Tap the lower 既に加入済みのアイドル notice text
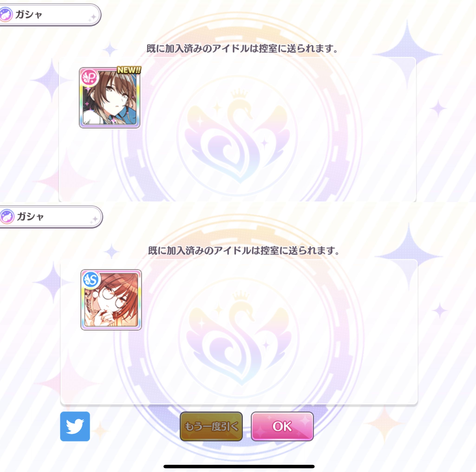476x472 pixels. click(x=243, y=251)
